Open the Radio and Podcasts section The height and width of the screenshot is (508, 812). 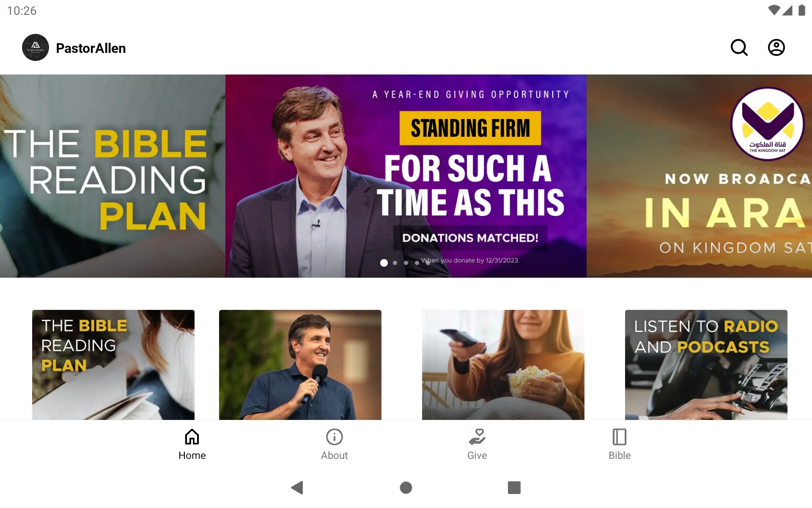(x=705, y=364)
